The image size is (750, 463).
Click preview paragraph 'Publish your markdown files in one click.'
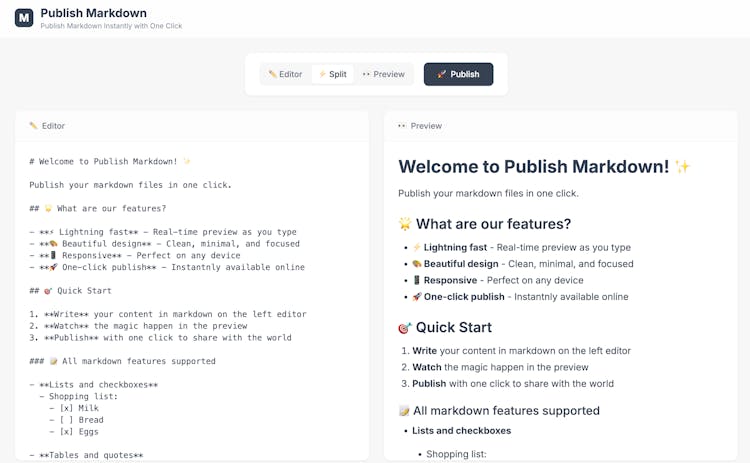pyautogui.click(x=488, y=193)
